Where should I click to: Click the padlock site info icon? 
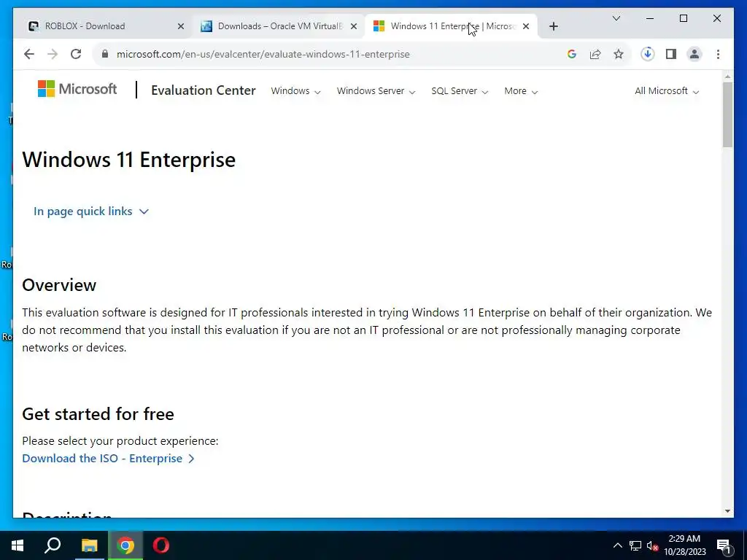click(x=105, y=54)
